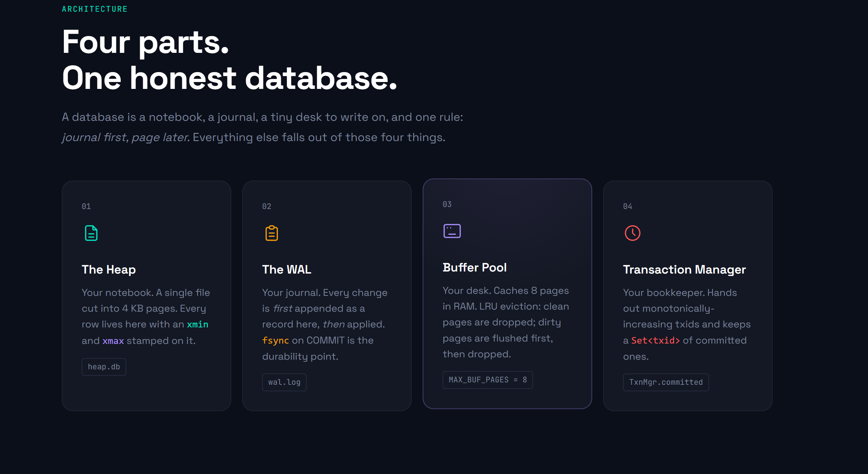Click the green document icon in The Heap card
Screen dimensions: 868x474
point(91,233)
